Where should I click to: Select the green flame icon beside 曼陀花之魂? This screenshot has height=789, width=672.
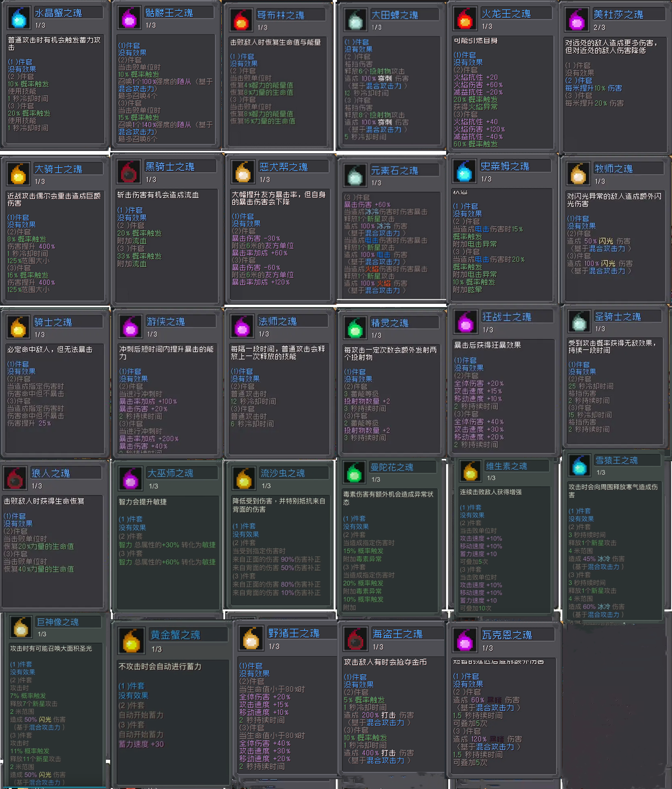click(354, 473)
